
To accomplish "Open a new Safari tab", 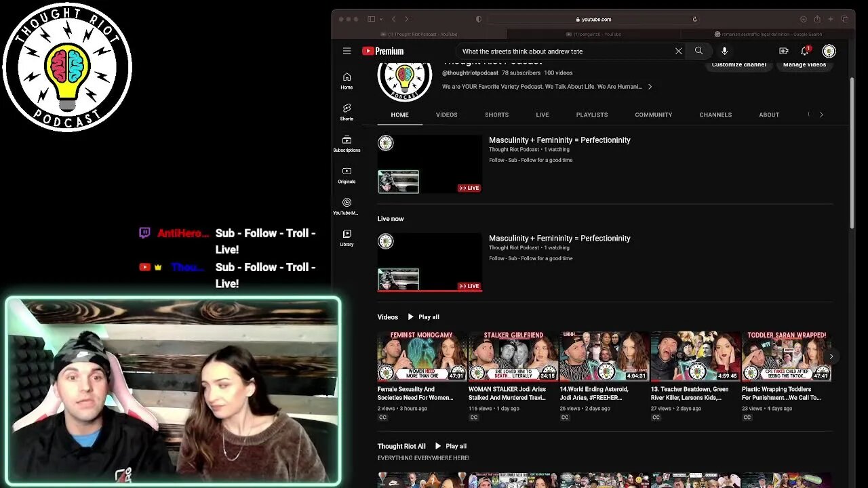I will click(x=831, y=19).
